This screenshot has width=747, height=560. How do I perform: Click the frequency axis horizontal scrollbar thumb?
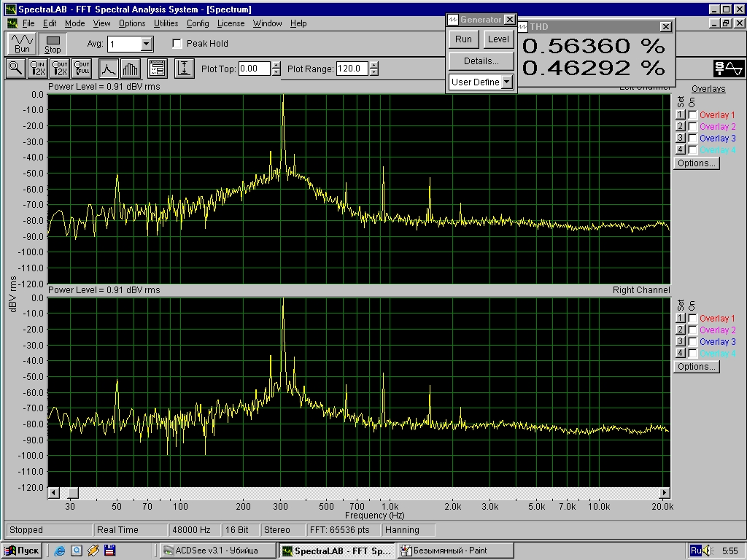pos(72,493)
